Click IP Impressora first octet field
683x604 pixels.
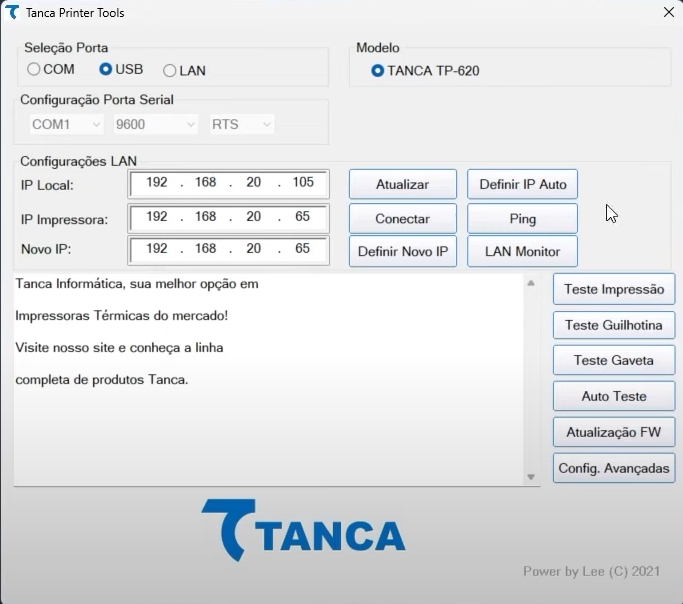point(157,216)
